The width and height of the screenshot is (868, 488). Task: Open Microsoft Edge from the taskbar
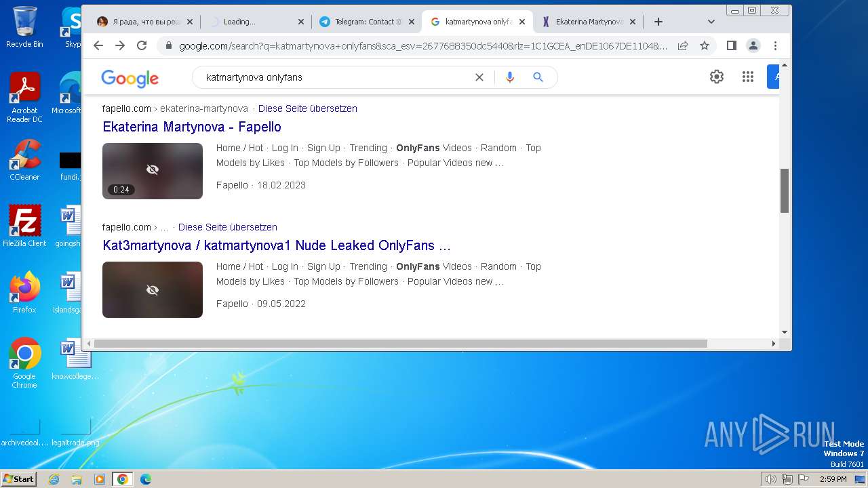(145, 479)
